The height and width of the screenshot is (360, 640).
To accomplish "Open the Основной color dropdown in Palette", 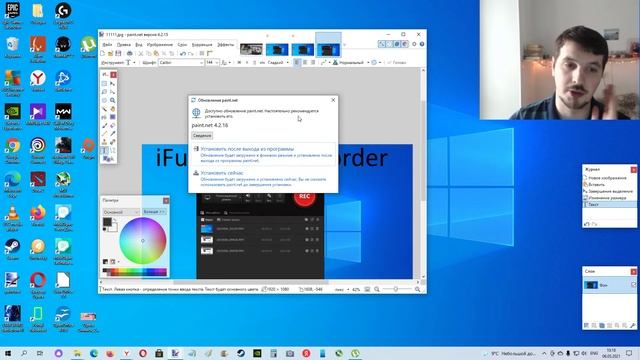I will coord(121,212).
